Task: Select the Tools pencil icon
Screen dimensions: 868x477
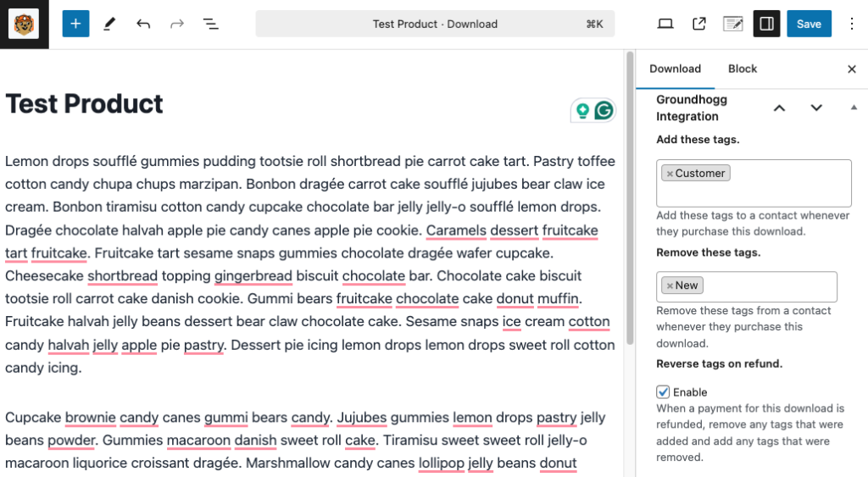Action: click(109, 24)
